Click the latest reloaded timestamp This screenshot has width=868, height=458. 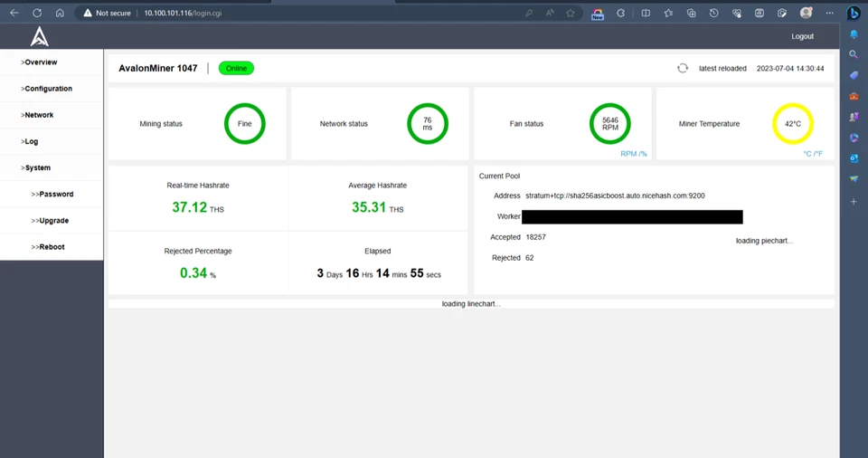pyautogui.click(x=790, y=68)
